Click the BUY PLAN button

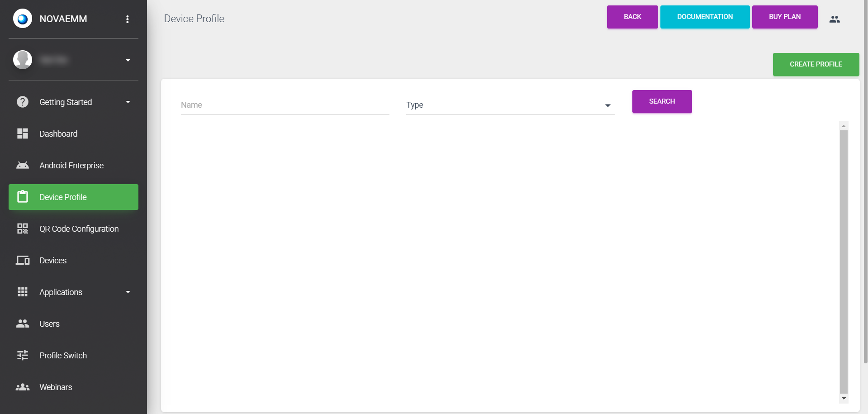coord(784,17)
